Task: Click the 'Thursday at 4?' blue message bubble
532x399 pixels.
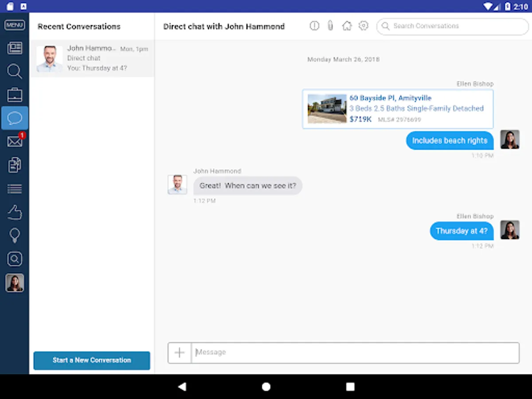Action: (462, 231)
